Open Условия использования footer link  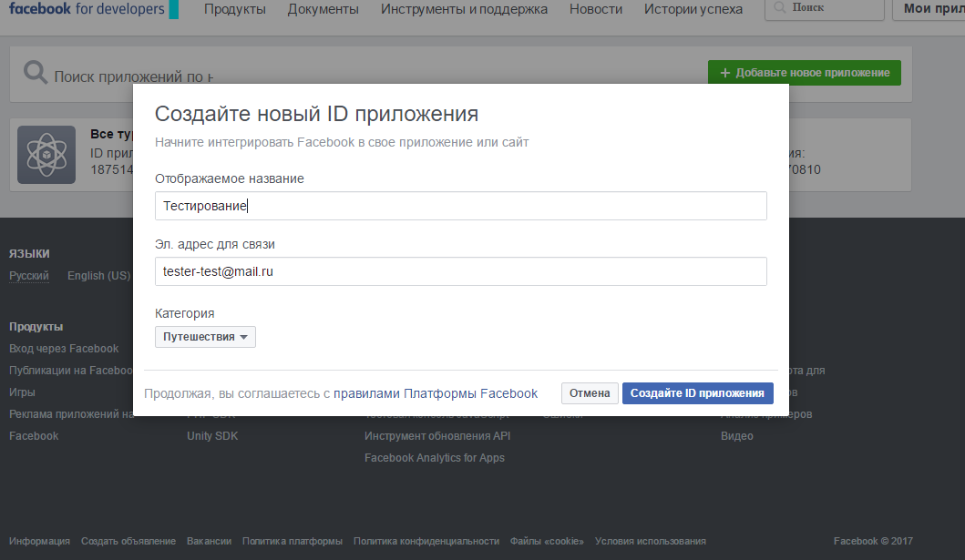pos(651,542)
